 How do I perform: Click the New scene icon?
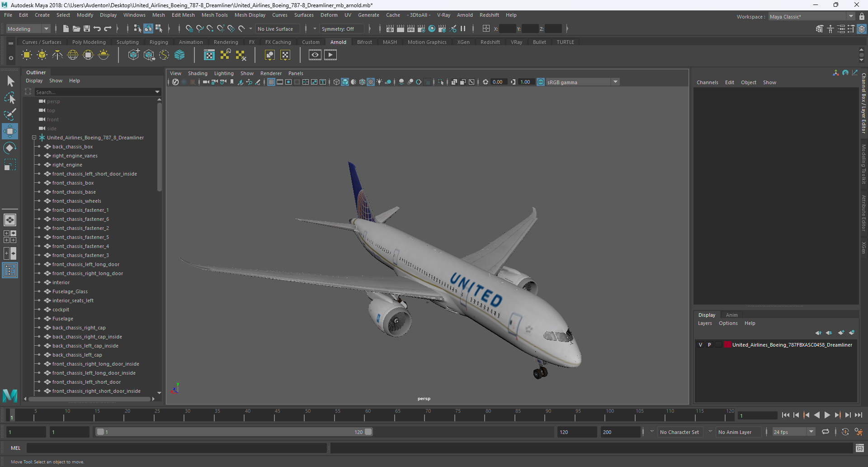point(66,29)
